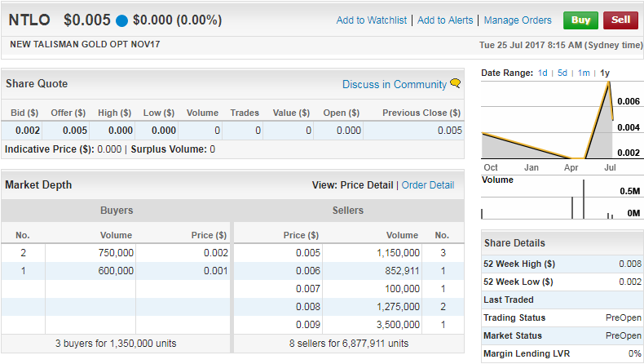Switch chart date range to 1m
This screenshot has width=644, height=364.
(584, 73)
